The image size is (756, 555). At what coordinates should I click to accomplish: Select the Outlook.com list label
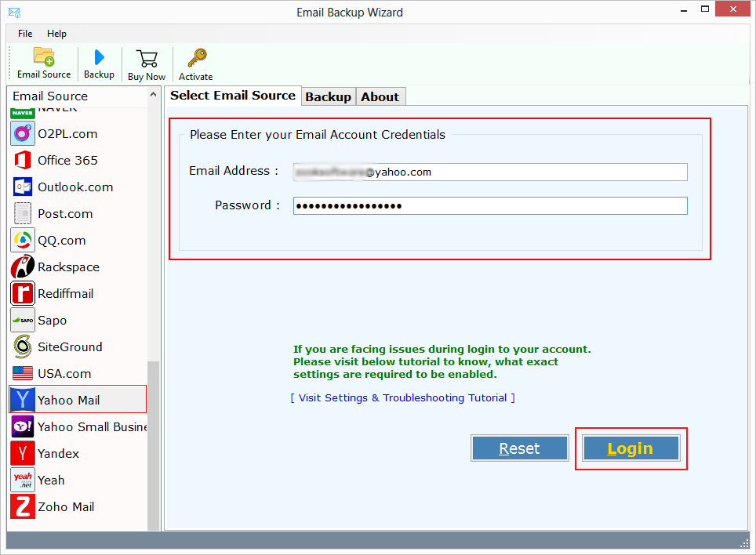point(75,187)
